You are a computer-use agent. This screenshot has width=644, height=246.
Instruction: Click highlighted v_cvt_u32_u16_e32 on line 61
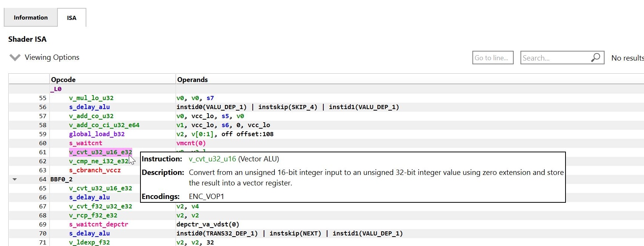point(100,152)
